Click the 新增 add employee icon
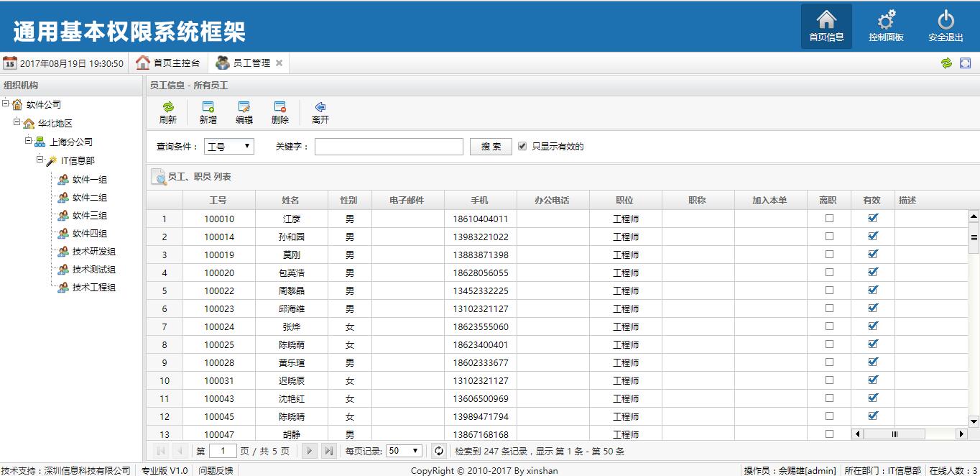This screenshot has width=980, height=476. [208, 107]
